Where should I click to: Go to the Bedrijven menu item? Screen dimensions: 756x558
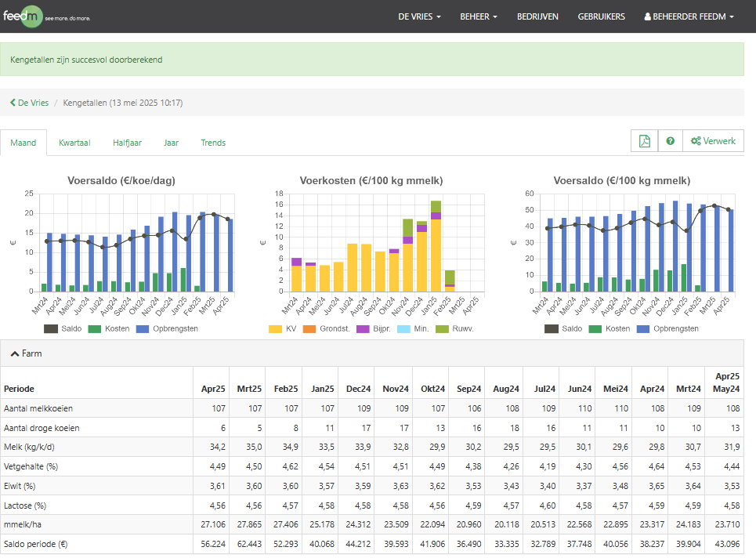[x=537, y=16]
